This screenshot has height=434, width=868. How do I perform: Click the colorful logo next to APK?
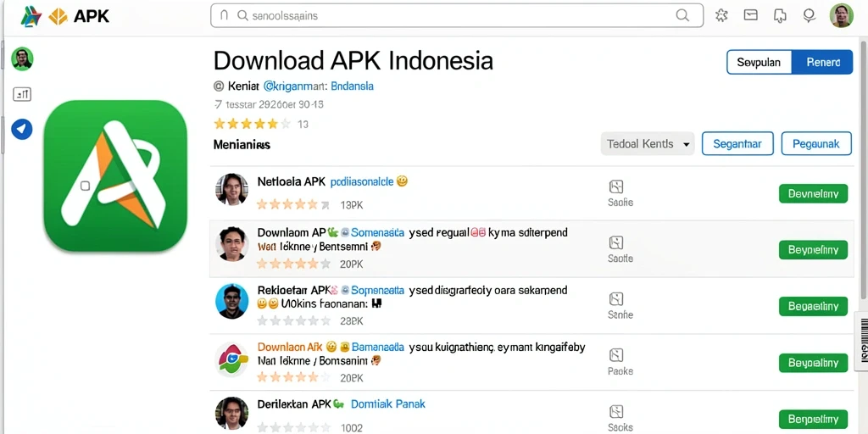31,16
